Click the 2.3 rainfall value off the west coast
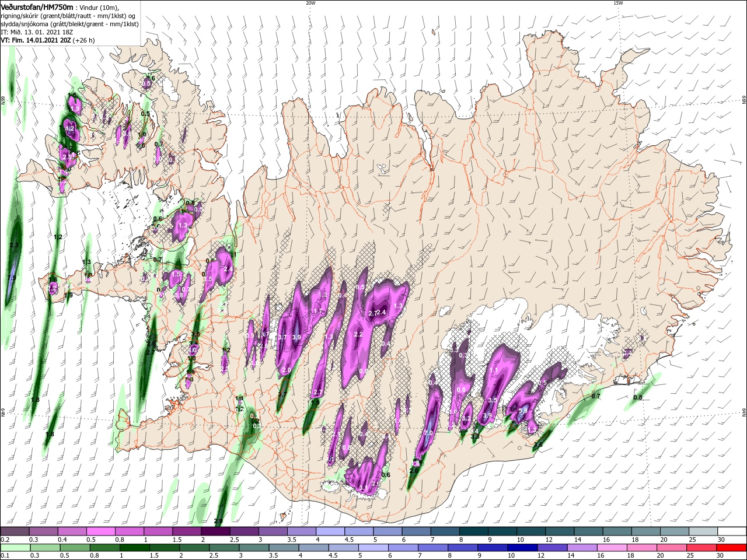Image resolution: width=747 pixels, height=560 pixels. click(15, 245)
